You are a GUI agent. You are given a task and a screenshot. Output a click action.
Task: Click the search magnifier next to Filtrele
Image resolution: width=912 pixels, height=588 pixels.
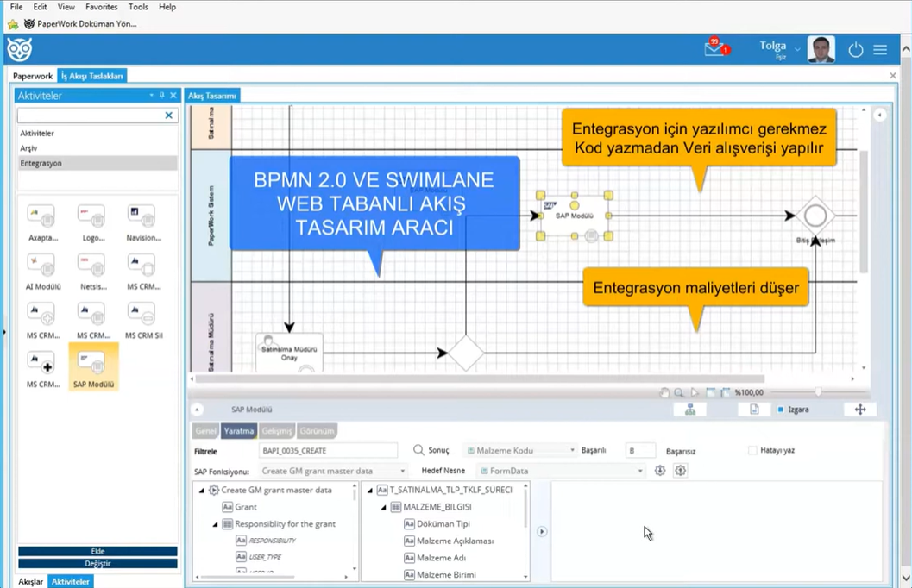[x=418, y=450]
